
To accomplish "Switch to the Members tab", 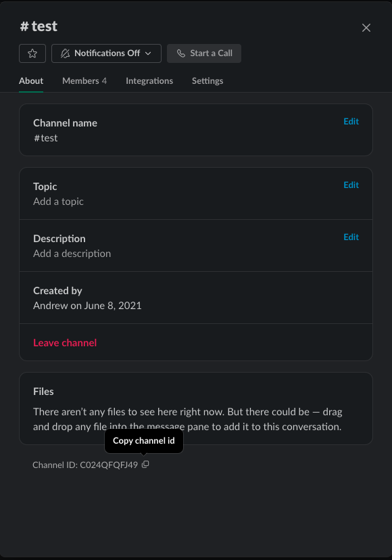I will (x=84, y=80).
